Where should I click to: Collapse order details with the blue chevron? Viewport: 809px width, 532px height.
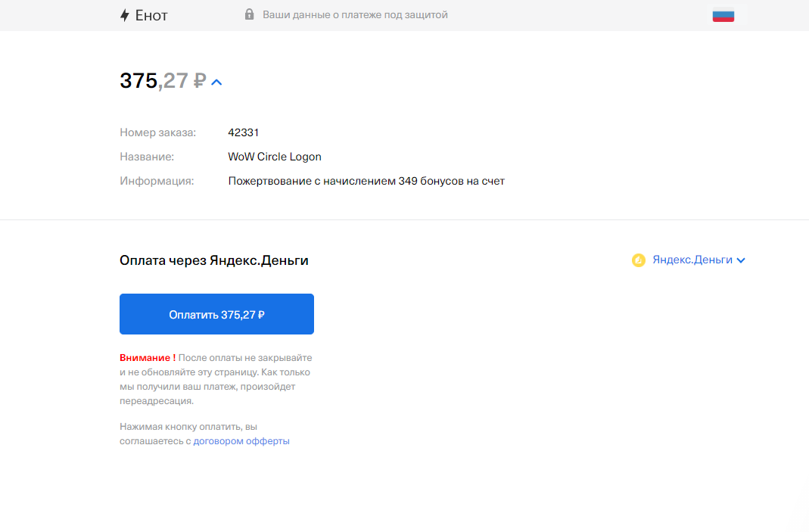(x=216, y=82)
